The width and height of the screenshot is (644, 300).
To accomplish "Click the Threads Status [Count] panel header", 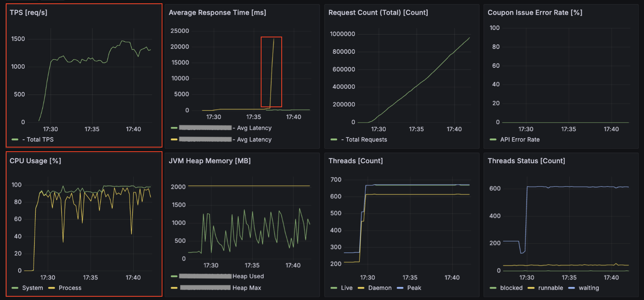I will pyautogui.click(x=526, y=161).
